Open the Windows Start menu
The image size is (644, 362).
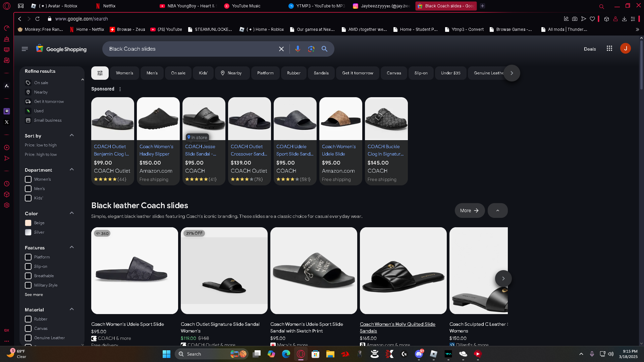click(167, 354)
